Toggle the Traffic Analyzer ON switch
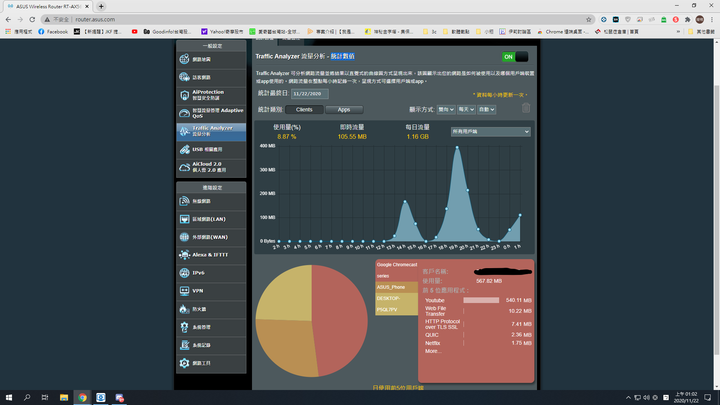 [515, 57]
